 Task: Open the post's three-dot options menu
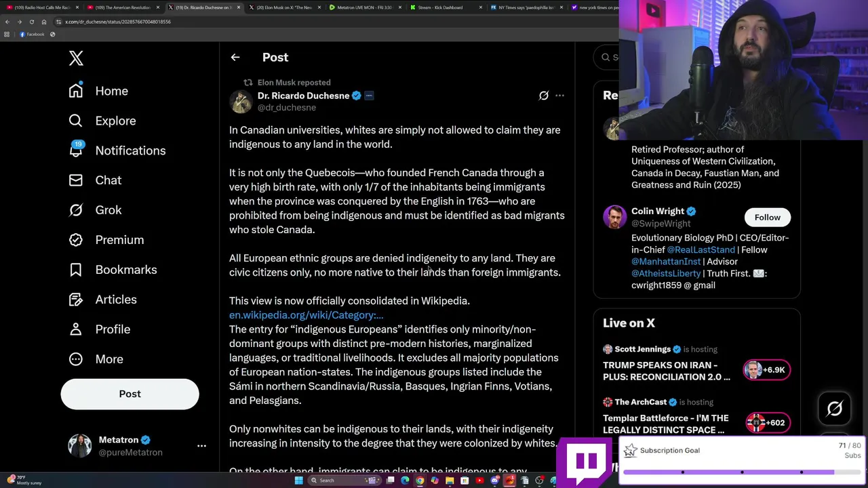[559, 96]
